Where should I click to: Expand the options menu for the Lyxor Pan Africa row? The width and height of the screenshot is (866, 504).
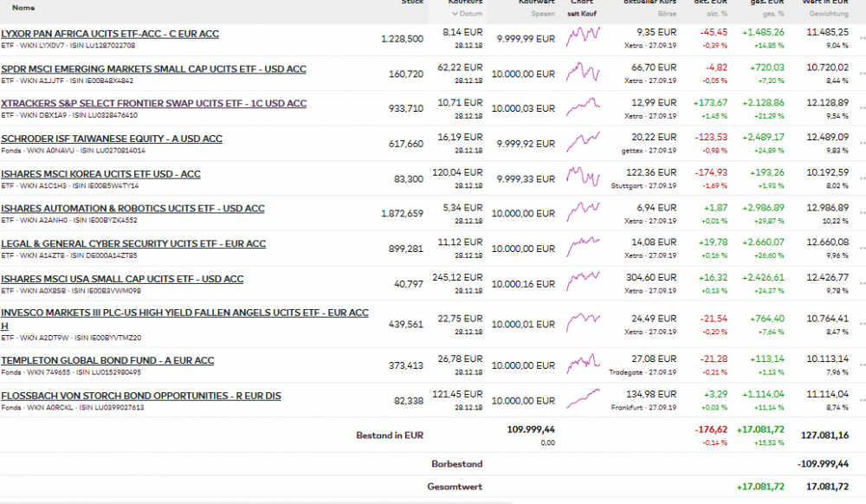pos(861,39)
